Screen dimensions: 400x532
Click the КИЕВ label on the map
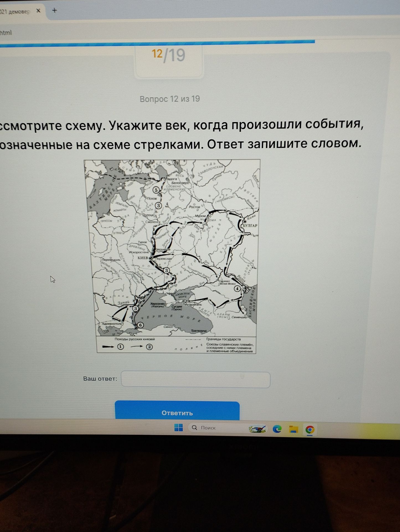[143, 258]
